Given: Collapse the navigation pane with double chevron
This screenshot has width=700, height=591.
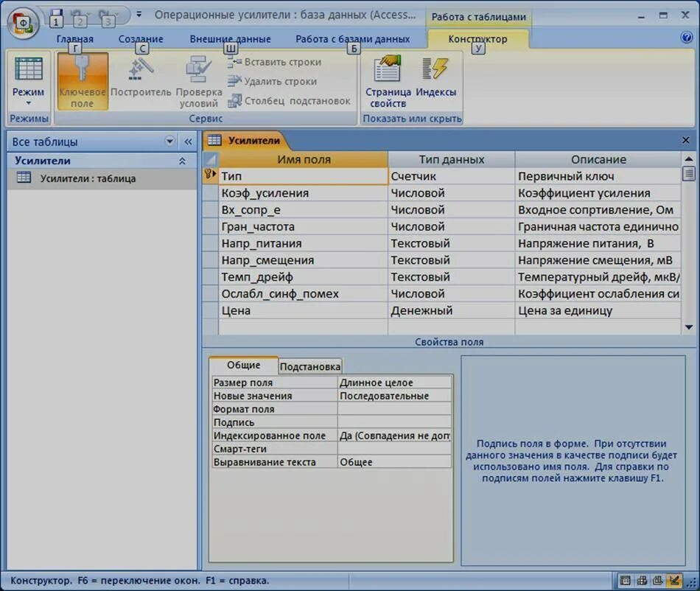Looking at the screenshot, I should point(188,142).
